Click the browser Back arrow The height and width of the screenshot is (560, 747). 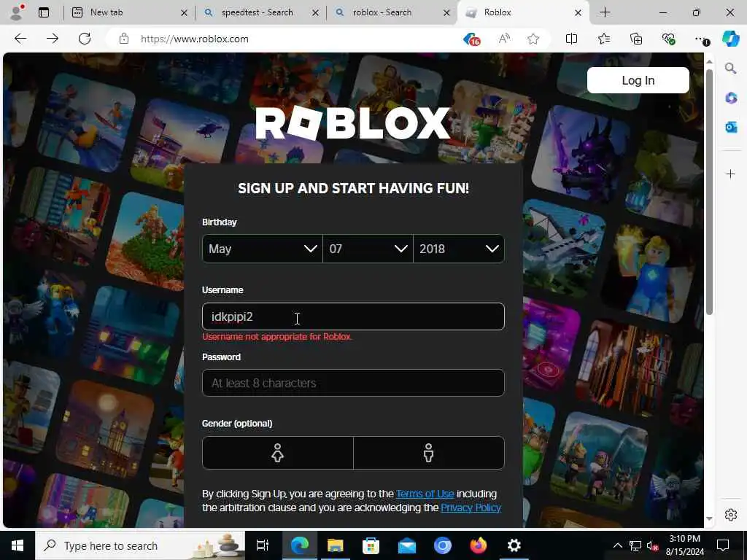click(x=20, y=39)
